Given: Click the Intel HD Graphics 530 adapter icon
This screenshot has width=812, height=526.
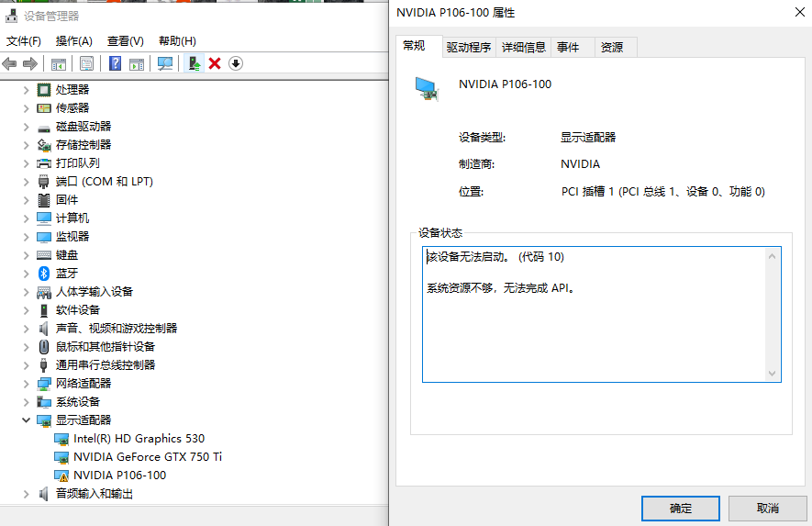Looking at the screenshot, I should 61,440.
